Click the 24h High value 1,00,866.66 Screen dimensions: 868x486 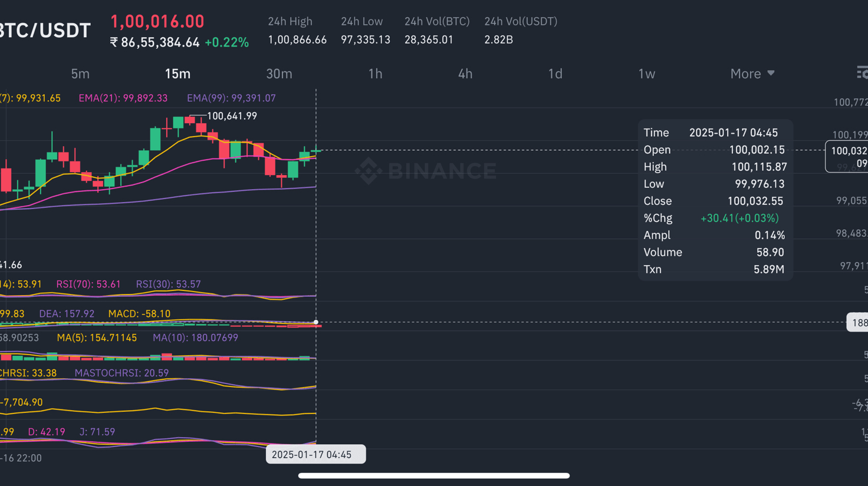coord(297,39)
